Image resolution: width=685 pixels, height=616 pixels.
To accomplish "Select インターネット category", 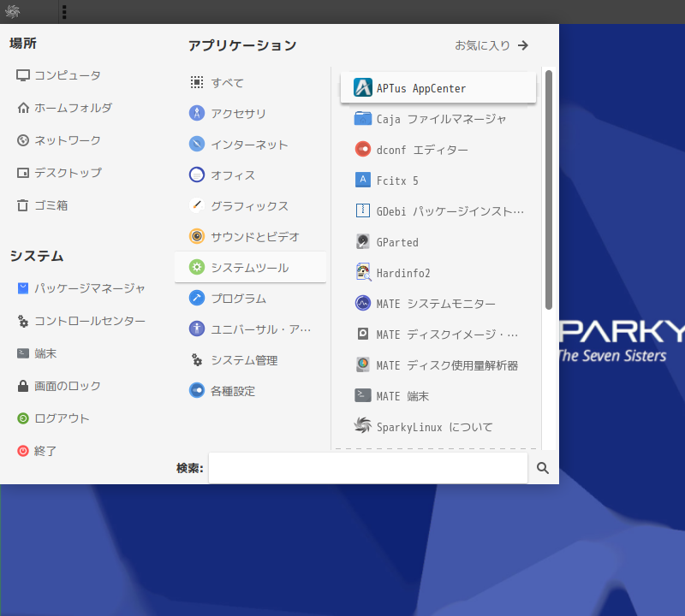I will (x=250, y=144).
